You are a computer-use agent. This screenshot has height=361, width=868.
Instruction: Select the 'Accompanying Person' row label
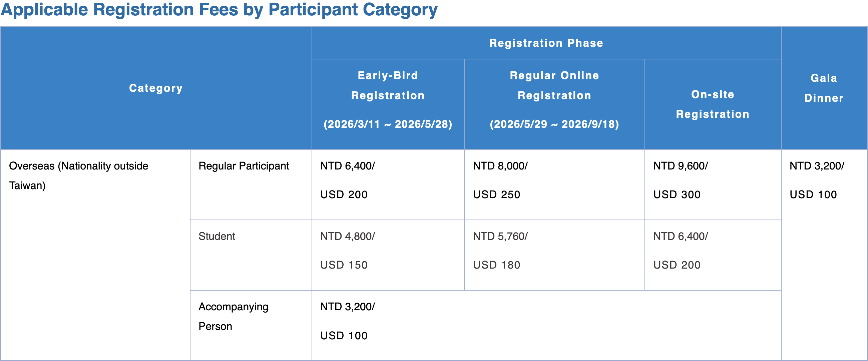233,317
